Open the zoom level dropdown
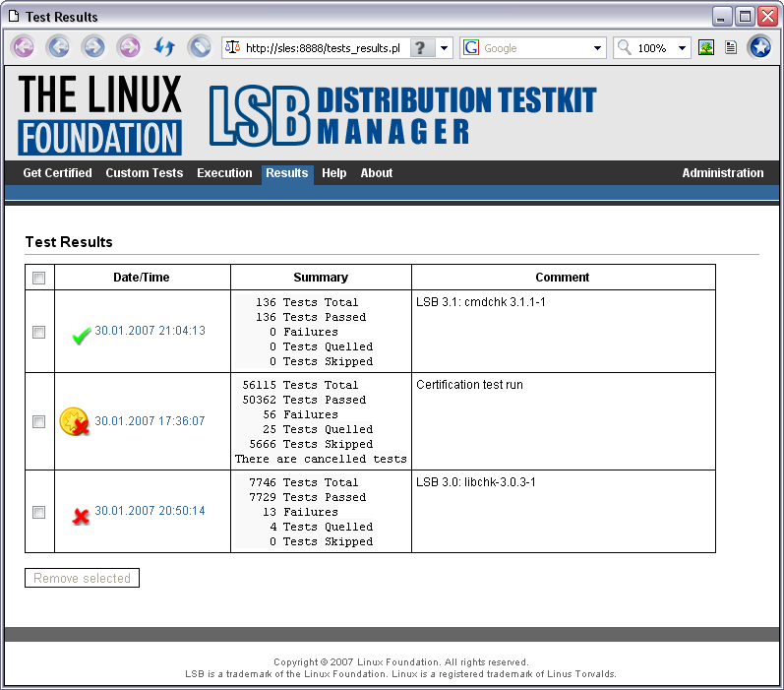Image resolution: width=784 pixels, height=690 pixels. tap(682, 48)
